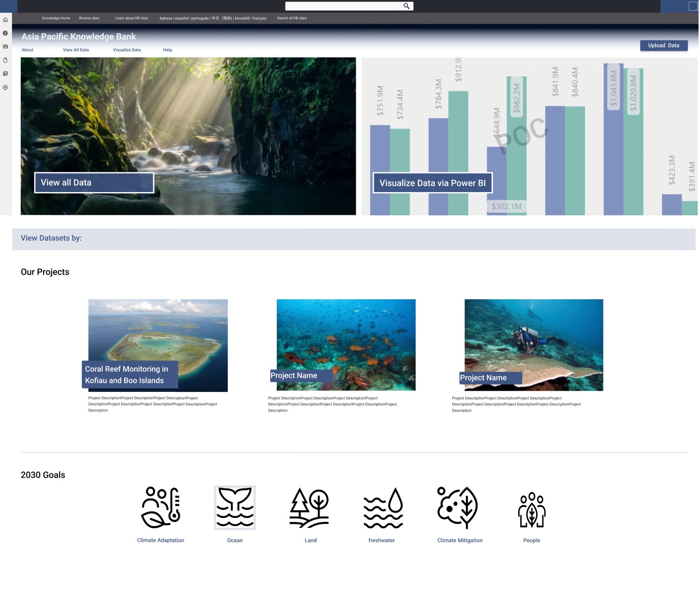The height and width of the screenshot is (616, 699).
Task: Select the People goal icon
Action: (532, 507)
